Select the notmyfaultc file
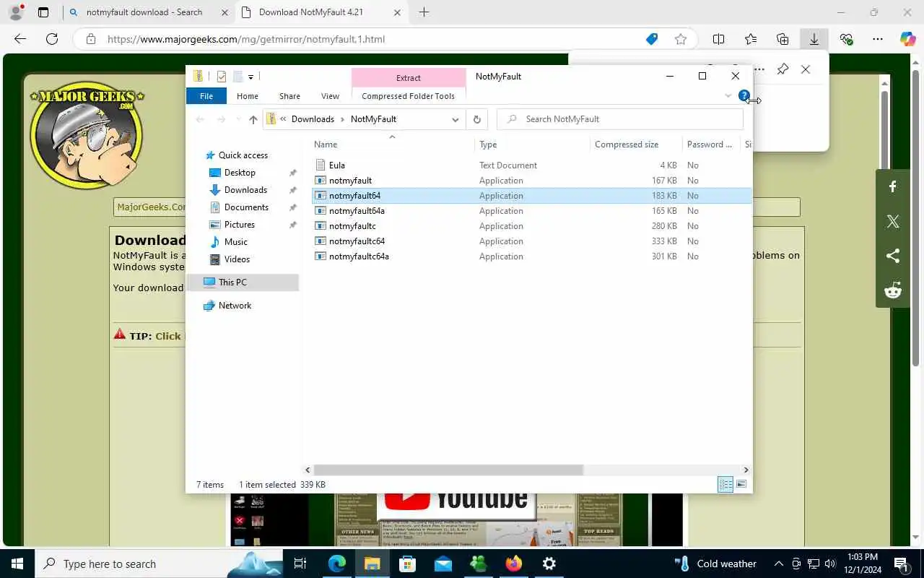This screenshot has height=578, width=924. (352, 226)
